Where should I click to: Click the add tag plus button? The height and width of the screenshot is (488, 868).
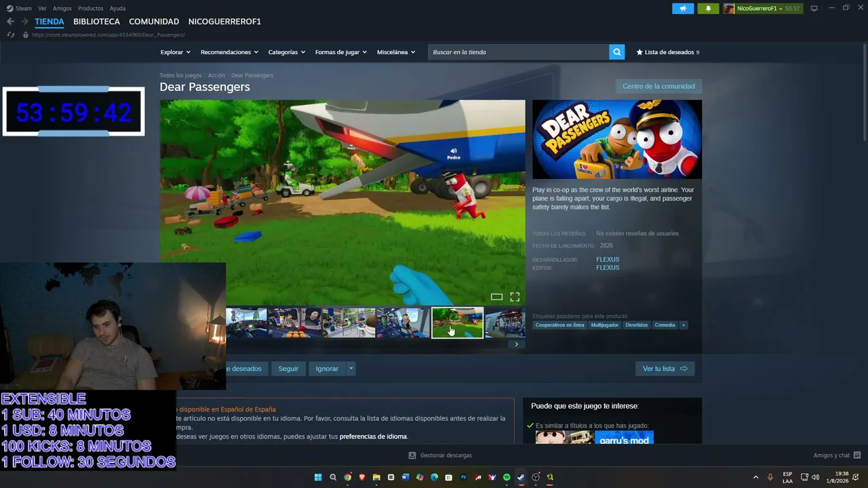pyautogui.click(x=684, y=325)
